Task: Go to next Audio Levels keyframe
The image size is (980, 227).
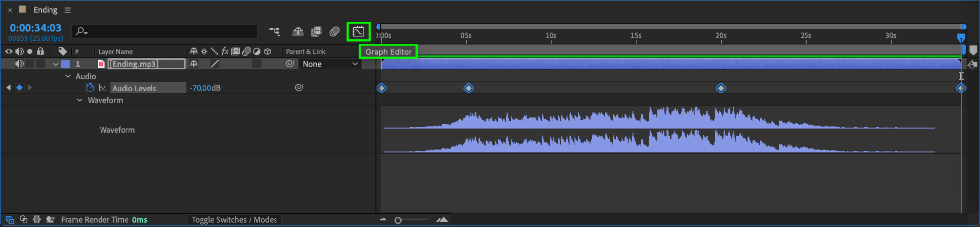Action: tap(30, 88)
